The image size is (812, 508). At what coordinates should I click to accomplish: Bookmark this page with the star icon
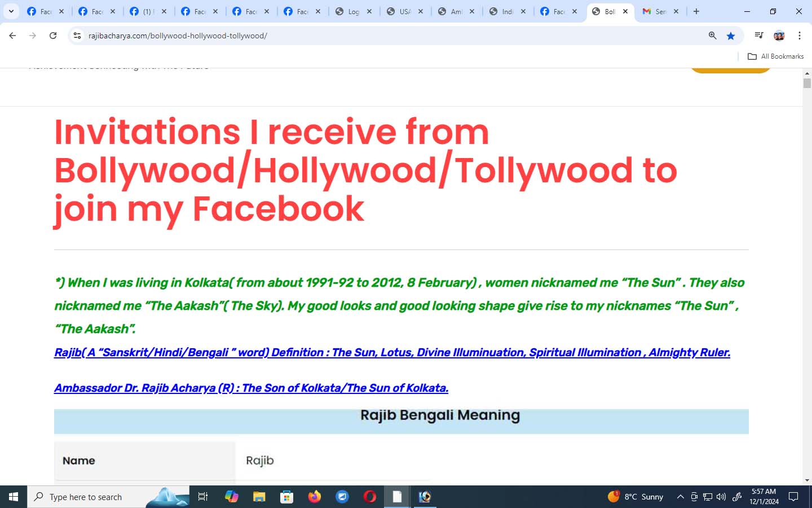coord(731,36)
